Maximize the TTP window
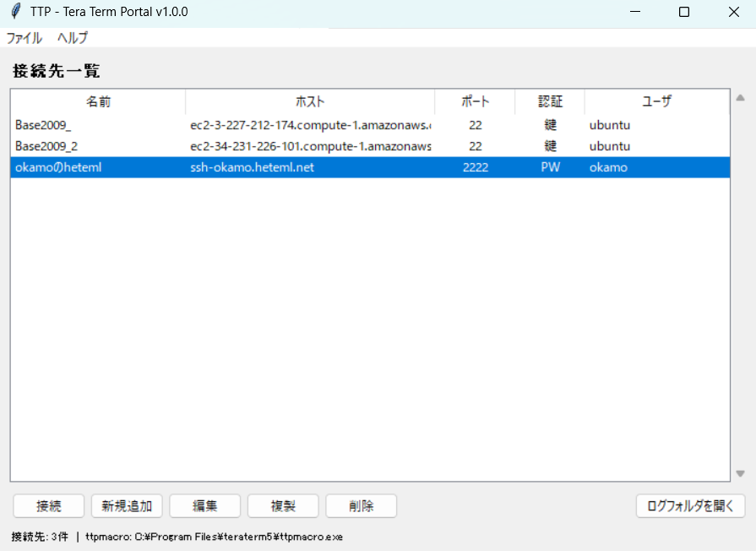The image size is (756, 551). pos(684,12)
